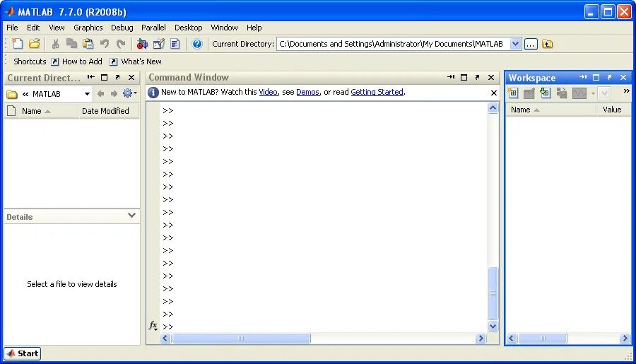
Task: Dismiss the New to MATLAB info bar
Action: pyautogui.click(x=494, y=93)
